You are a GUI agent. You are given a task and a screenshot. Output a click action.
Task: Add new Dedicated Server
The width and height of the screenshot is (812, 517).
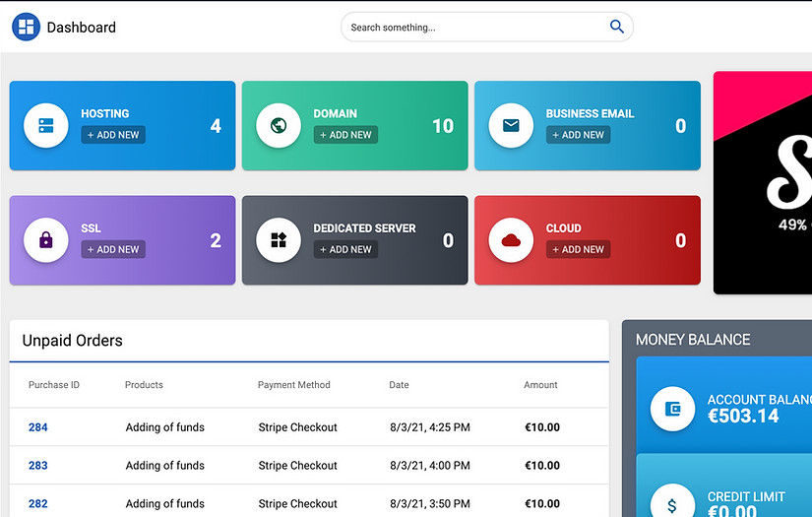point(345,249)
